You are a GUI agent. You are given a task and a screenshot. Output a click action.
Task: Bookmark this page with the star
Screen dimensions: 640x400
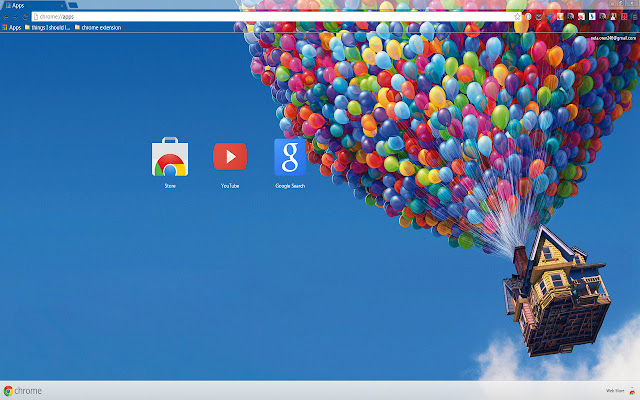coord(517,16)
